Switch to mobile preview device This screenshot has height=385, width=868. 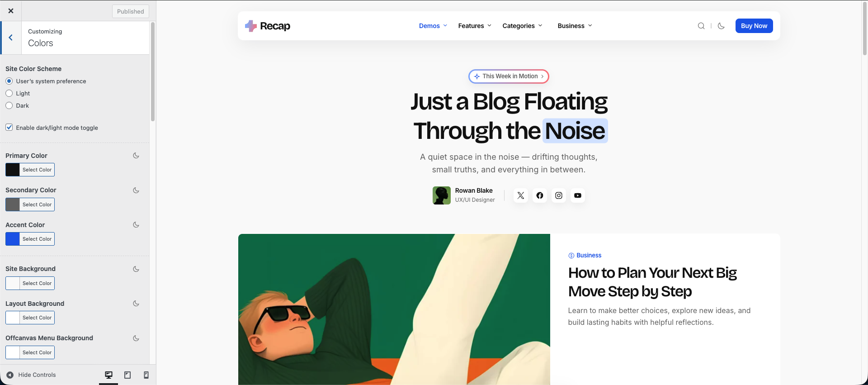146,375
